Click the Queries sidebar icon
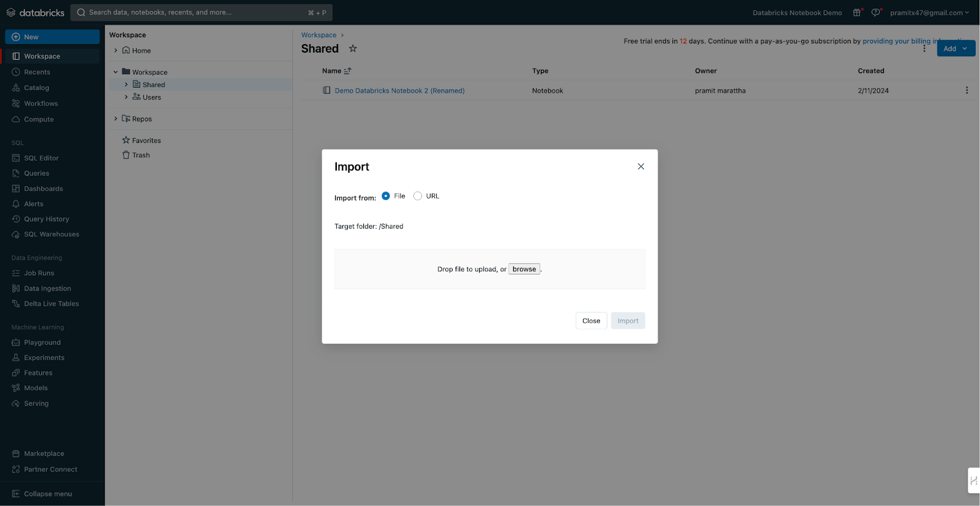 click(16, 173)
